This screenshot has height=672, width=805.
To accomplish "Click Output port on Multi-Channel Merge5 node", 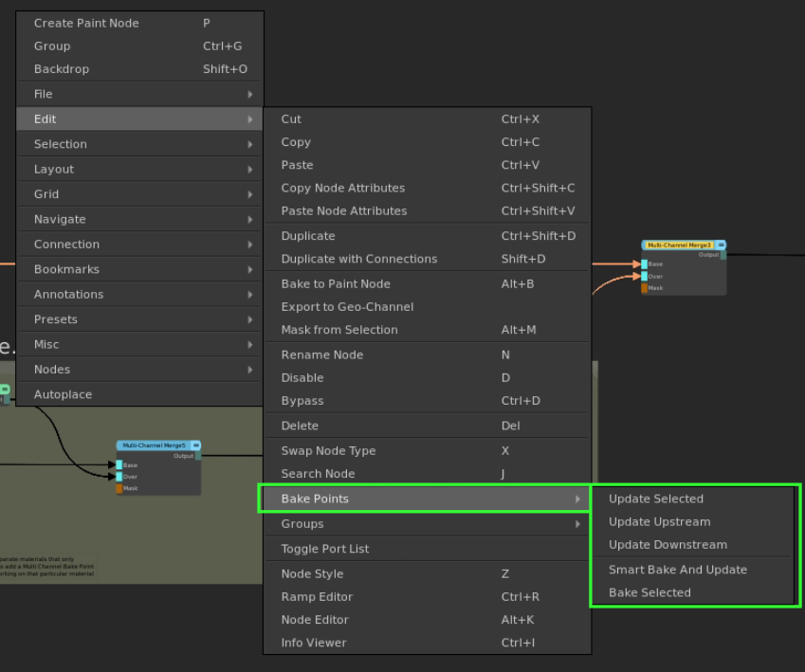I will click(197, 456).
